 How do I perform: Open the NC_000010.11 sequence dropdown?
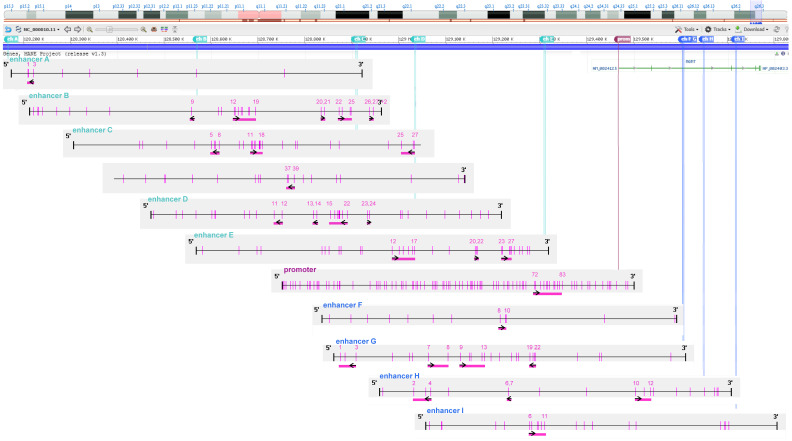point(41,29)
